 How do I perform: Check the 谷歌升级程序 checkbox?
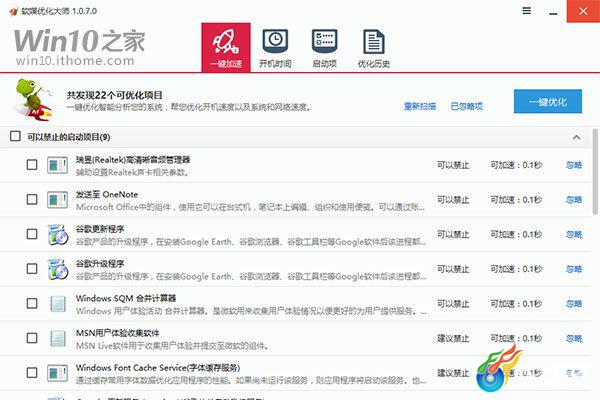(x=32, y=269)
